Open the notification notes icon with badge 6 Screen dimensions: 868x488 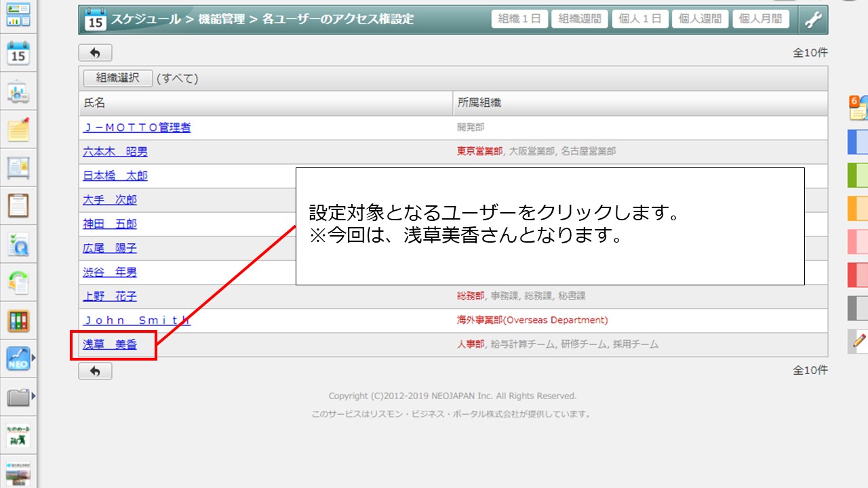tap(859, 108)
